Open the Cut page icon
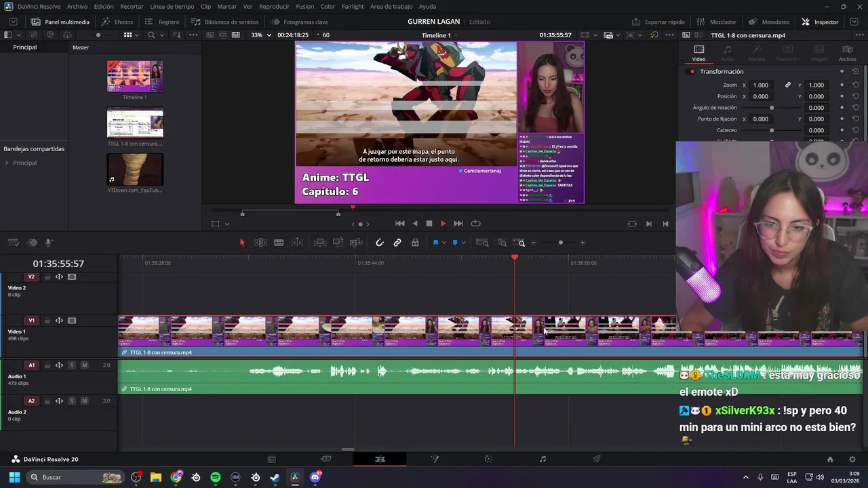 tap(325, 459)
